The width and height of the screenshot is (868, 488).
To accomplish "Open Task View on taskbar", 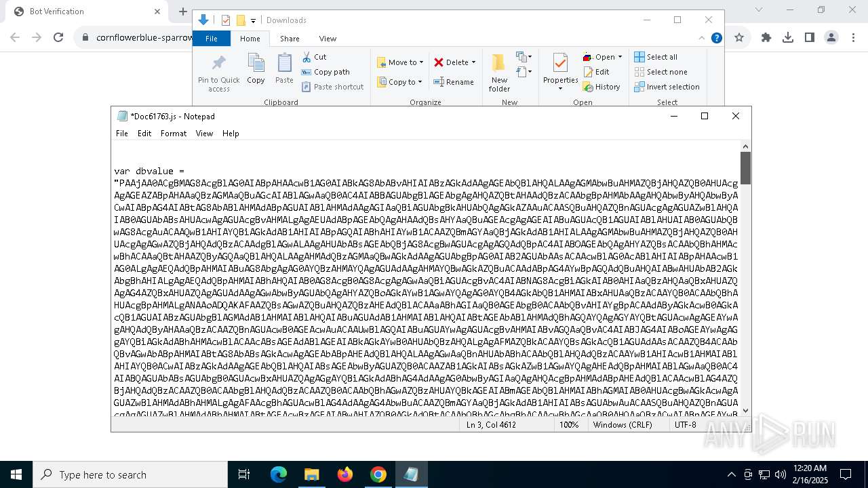I will click(244, 474).
